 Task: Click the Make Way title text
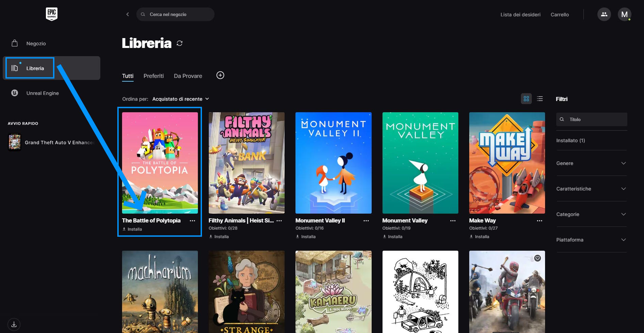482,220
